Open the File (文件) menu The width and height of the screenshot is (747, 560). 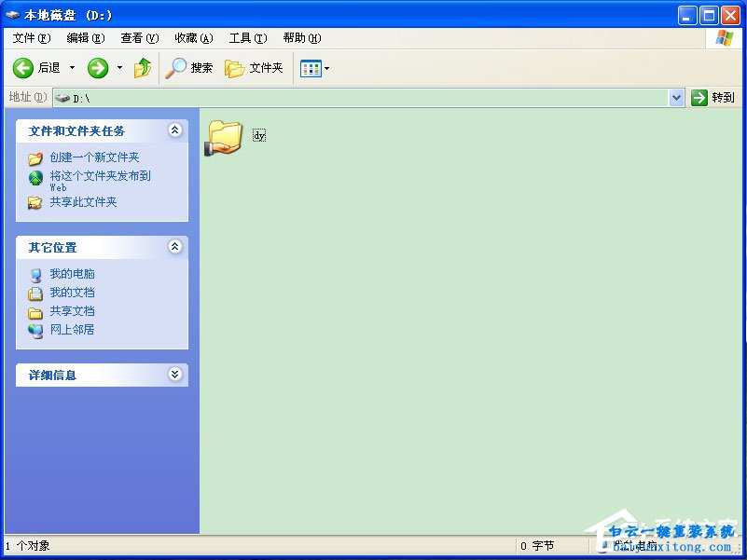32,38
